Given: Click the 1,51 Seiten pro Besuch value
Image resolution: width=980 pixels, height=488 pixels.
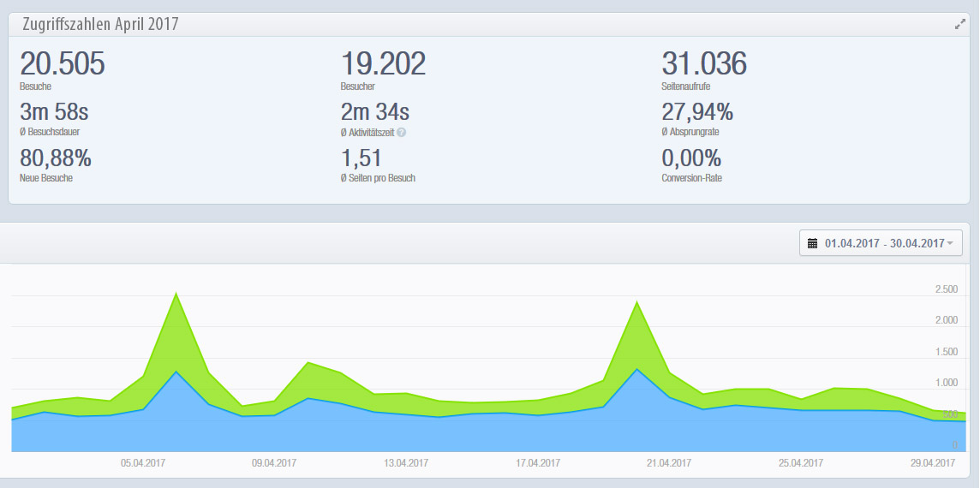Looking at the screenshot, I should (361, 158).
